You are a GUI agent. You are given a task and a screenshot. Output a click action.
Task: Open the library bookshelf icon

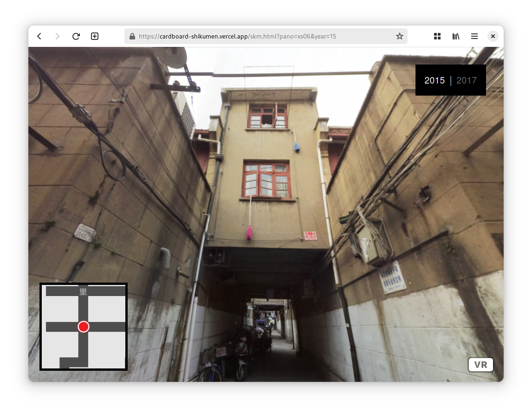[456, 36]
